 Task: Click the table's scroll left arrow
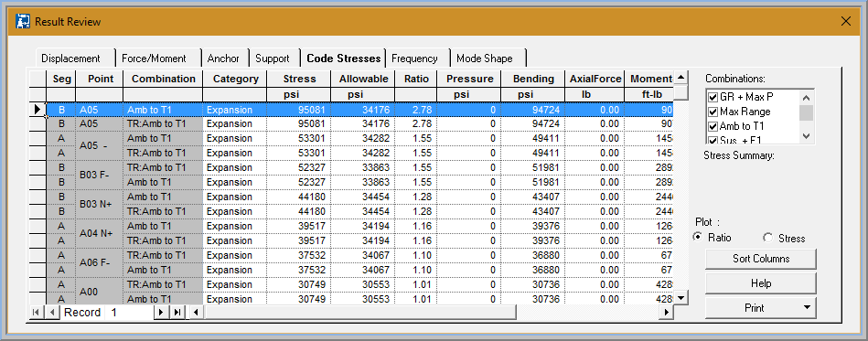(x=196, y=313)
